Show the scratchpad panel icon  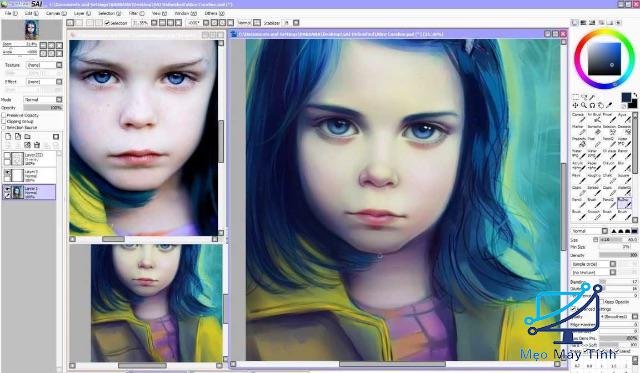click(x=619, y=22)
